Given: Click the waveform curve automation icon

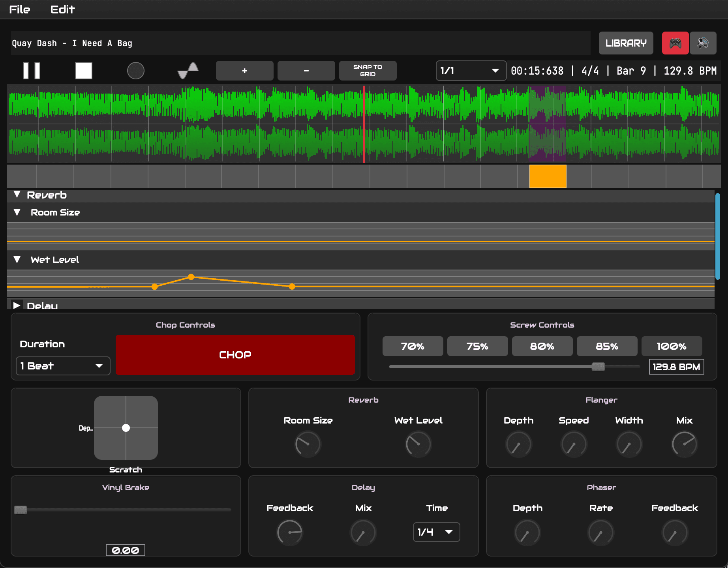Looking at the screenshot, I should 188,71.
